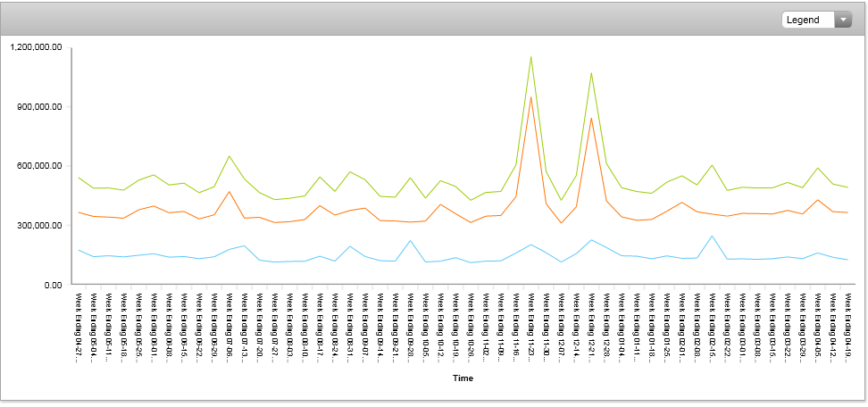The image size is (868, 407).
Task: Click the green line's highest peak
Action: tap(530, 57)
